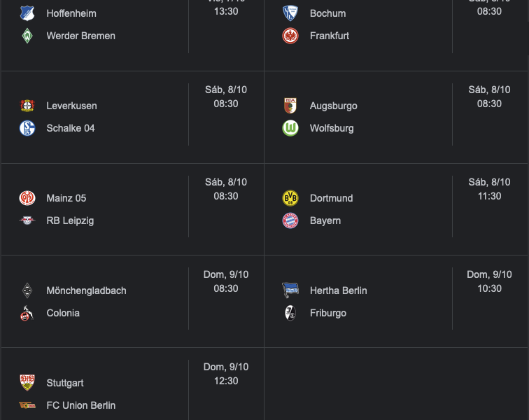Select the Bayern Munich crest
The height and width of the screenshot is (420, 529).
(290, 220)
